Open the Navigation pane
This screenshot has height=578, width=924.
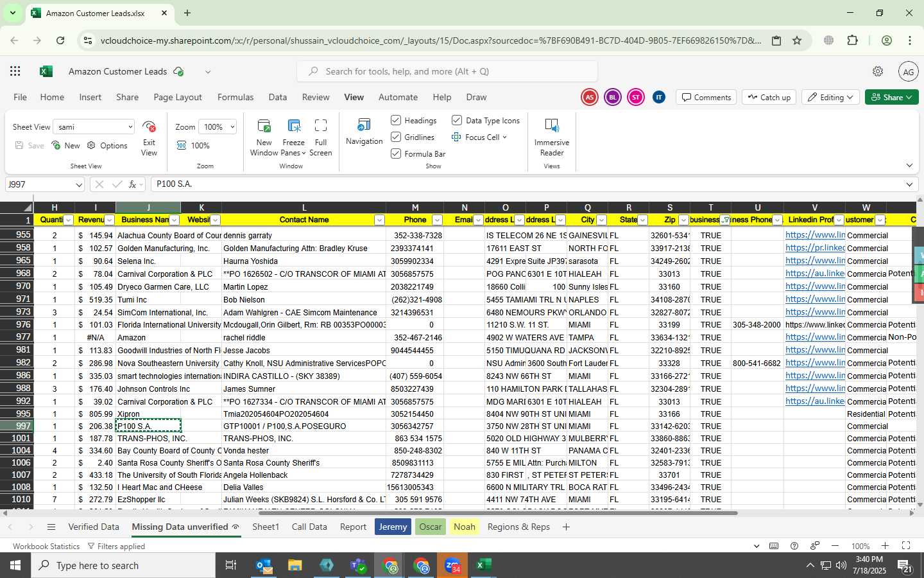(x=364, y=132)
